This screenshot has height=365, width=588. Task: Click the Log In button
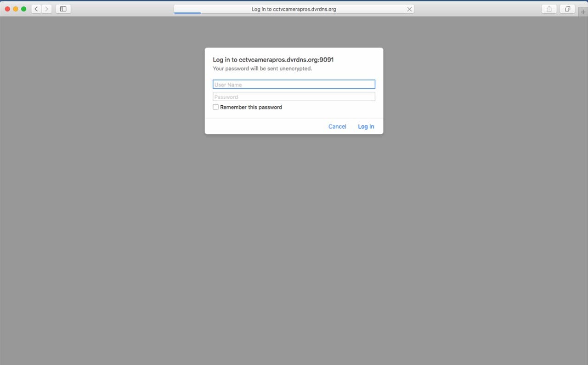tap(366, 126)
